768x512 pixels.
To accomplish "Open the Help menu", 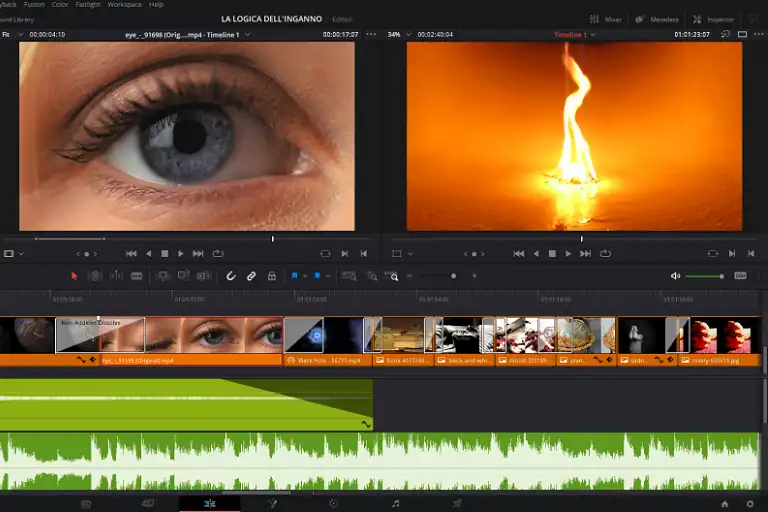I will [156, 4].
